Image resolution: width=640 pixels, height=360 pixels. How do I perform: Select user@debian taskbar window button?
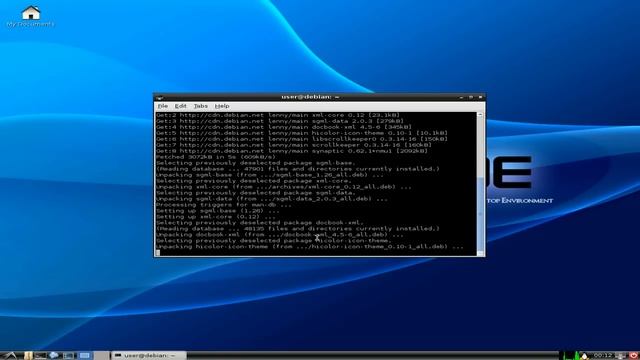click(x=149, y=356)
